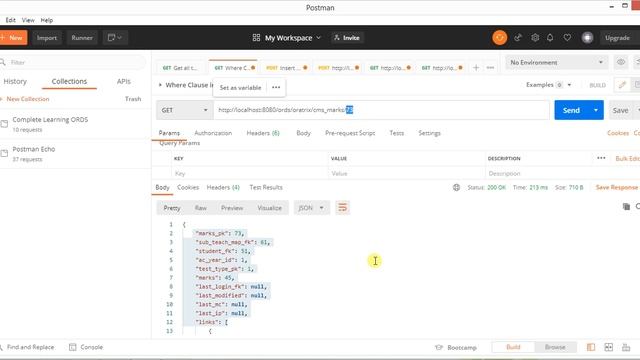Open the response Headers (4) tab
The height and width of the screenshot is (360, 640).
(x=223, y=187)
